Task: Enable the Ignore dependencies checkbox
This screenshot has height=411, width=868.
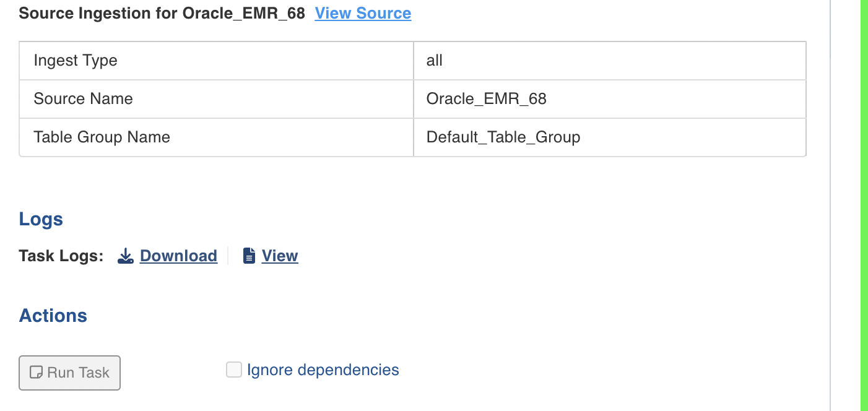Action: (x=233, y=370)
